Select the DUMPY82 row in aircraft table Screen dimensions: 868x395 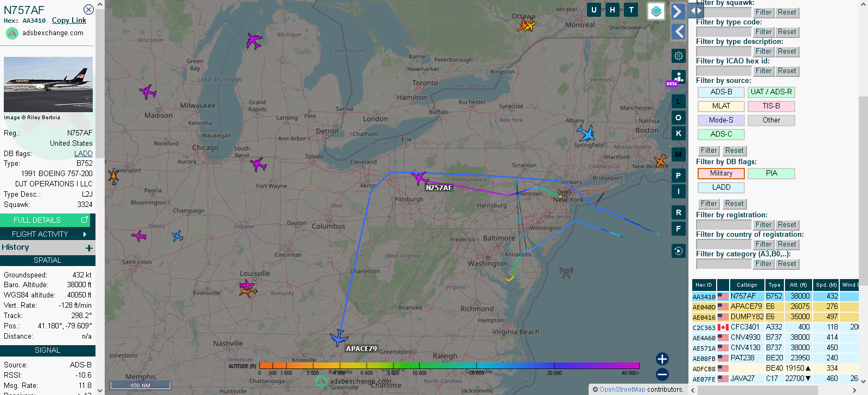point(775,317)
